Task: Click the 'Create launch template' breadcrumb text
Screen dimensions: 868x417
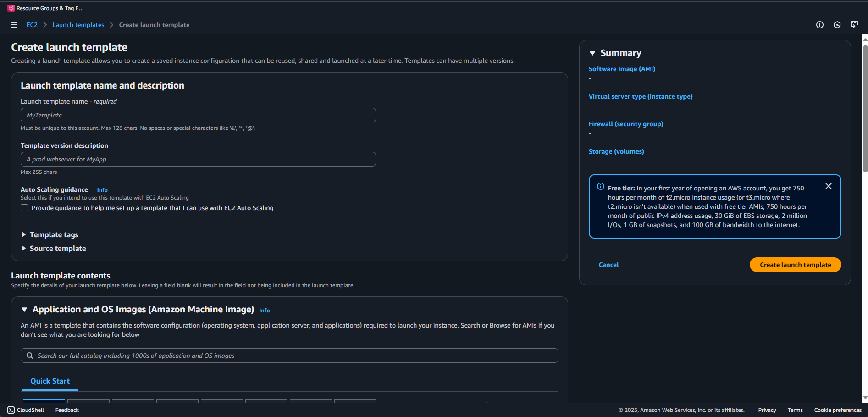Action: (x=154, y=25)
